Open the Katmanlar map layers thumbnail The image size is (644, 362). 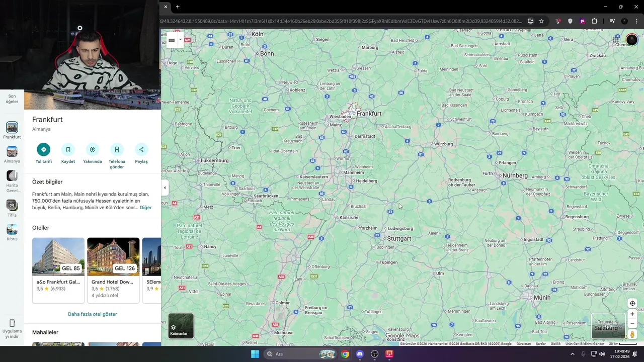pos(181,326)
